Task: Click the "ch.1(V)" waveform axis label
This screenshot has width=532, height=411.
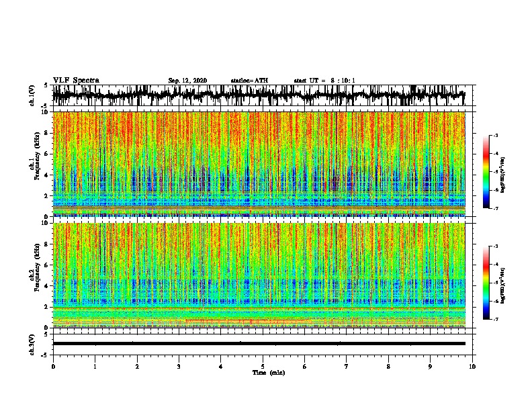Action: click(x=32, y=95)
